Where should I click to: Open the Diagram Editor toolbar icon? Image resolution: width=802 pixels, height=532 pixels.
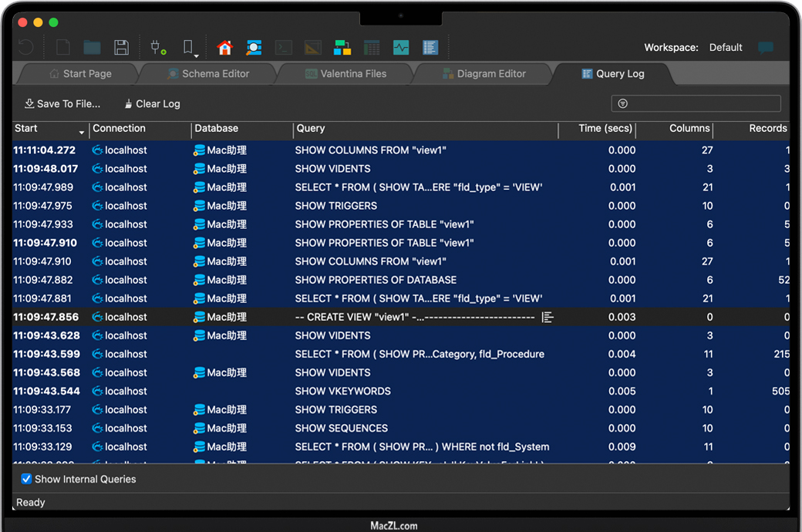click(342, 48)
